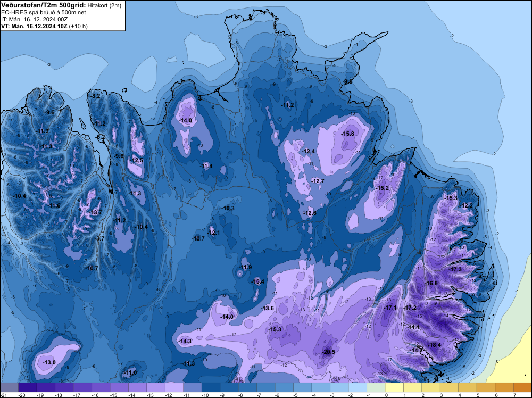532x398 pixels.
Task: Click the '(+10 h)' forecast offset text
Action: 78,26
